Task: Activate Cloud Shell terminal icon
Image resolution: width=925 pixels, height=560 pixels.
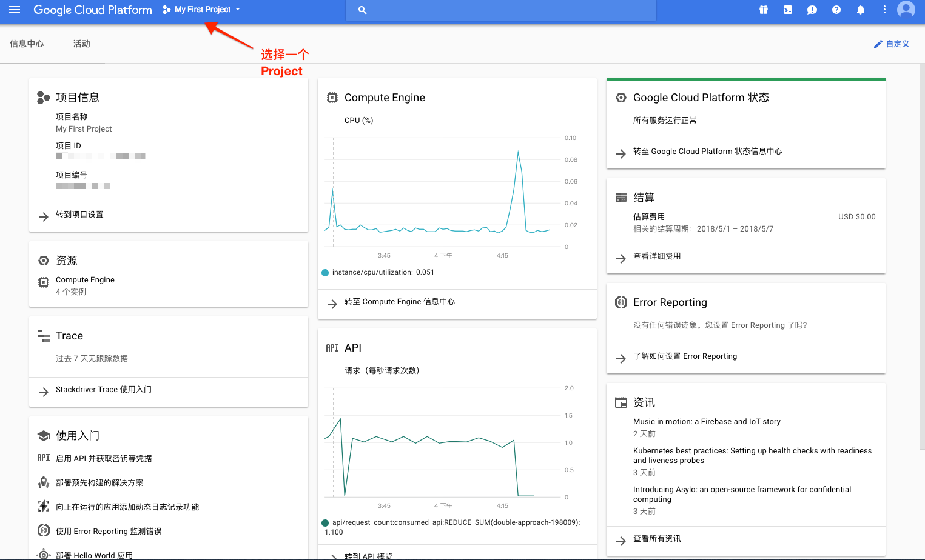Action: [788, 10]
